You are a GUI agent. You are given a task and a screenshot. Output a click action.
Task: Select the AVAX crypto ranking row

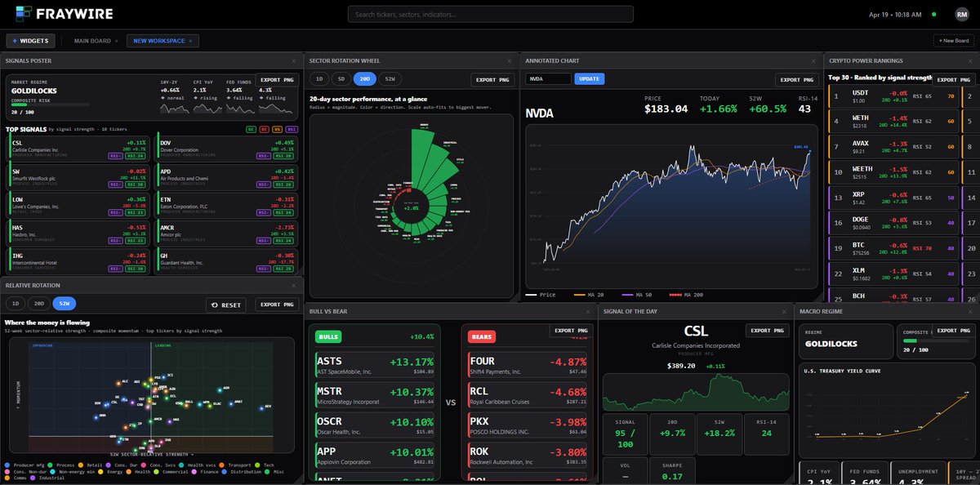pos(894,147)
